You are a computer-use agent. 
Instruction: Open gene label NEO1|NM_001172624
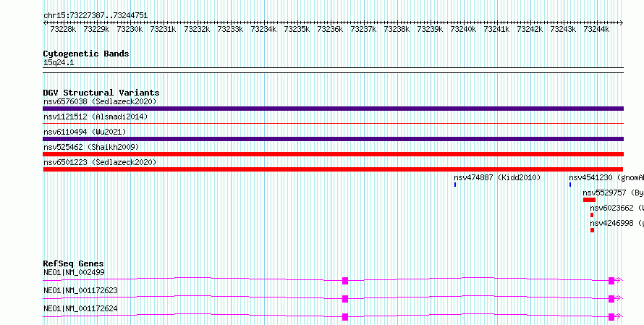80,308
